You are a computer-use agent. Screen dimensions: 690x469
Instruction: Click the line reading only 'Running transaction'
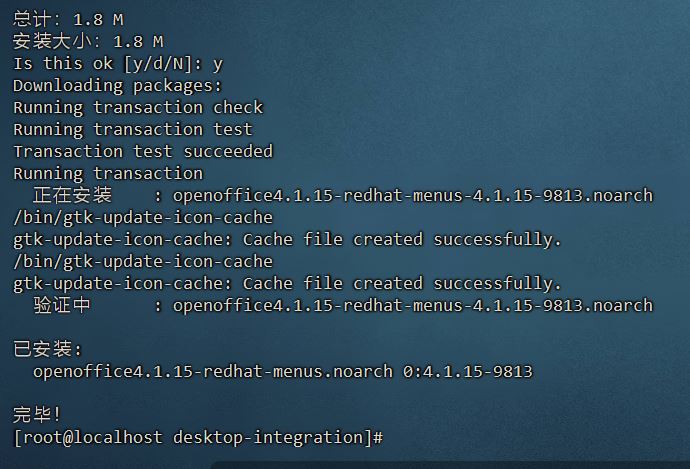pyautogui.click(x=108, y=173)
